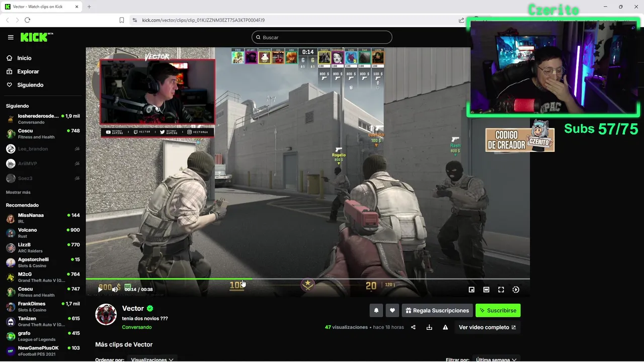Open Volcano Rust channel
This screenshot has width=644, height=362.
43,233
